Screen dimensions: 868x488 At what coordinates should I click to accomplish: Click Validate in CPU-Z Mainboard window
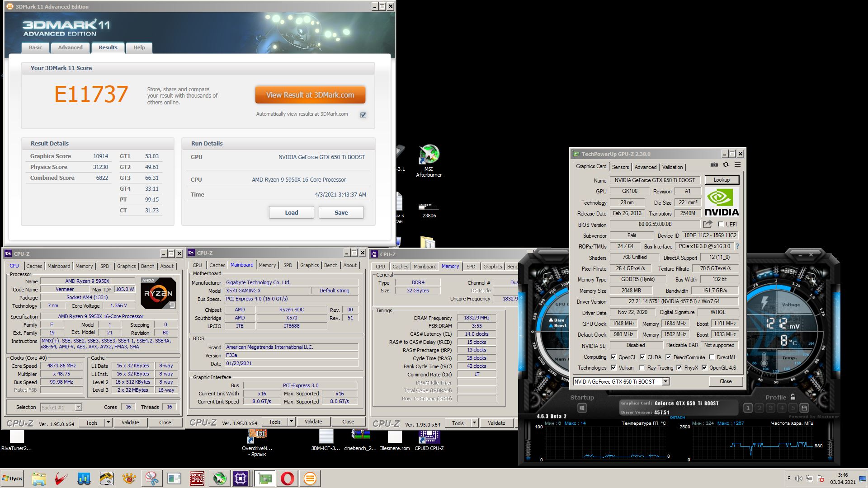coord(313,422)
